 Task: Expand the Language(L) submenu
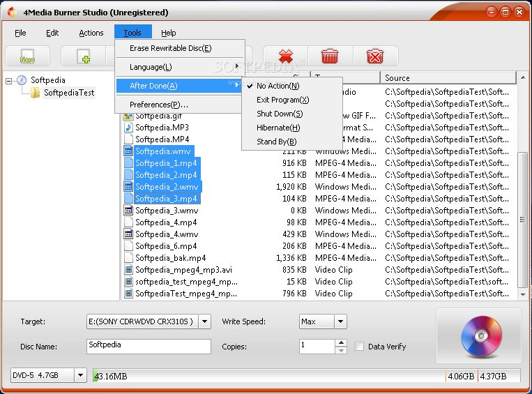180,67
